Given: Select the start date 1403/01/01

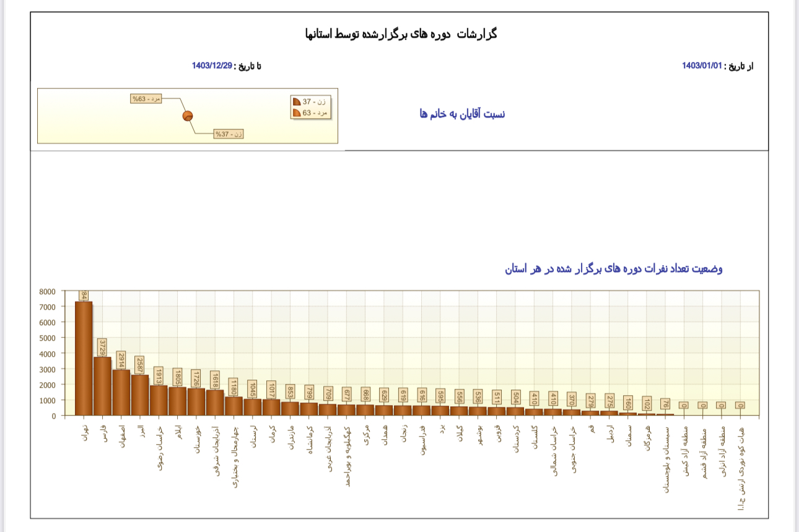Looking at the screenshot, I should pyautogui.click(x=702, y=66).
